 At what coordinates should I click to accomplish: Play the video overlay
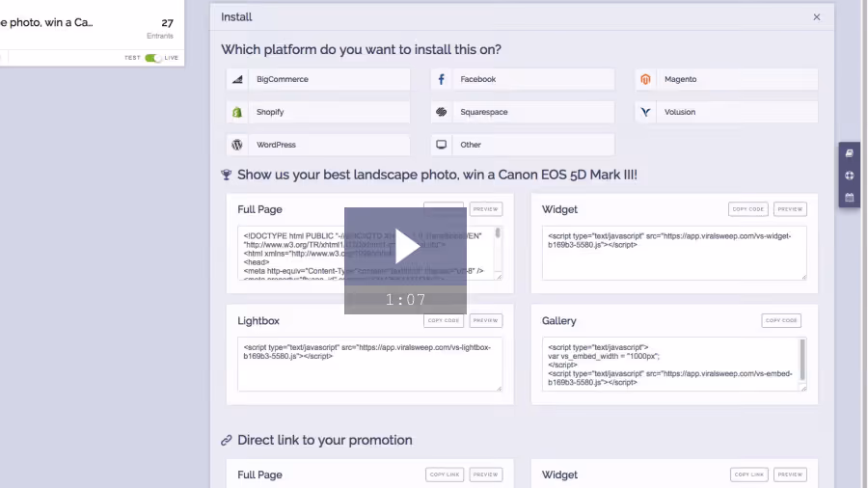(x=406, y=247)
